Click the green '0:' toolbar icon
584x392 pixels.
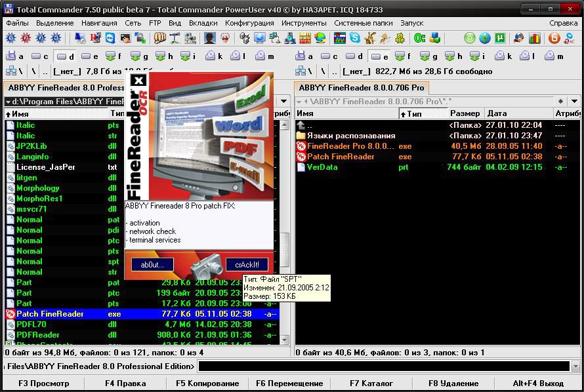(419, 37)
